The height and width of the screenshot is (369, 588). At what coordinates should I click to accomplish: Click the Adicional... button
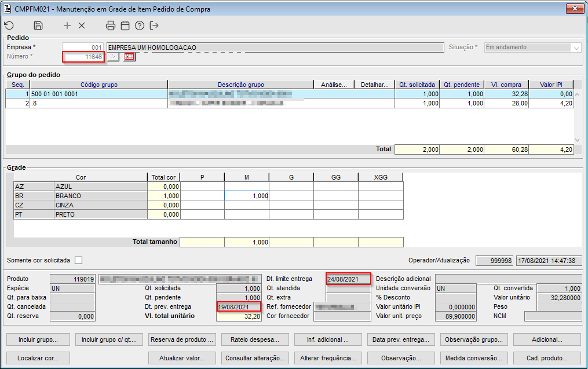pos(547,339)
